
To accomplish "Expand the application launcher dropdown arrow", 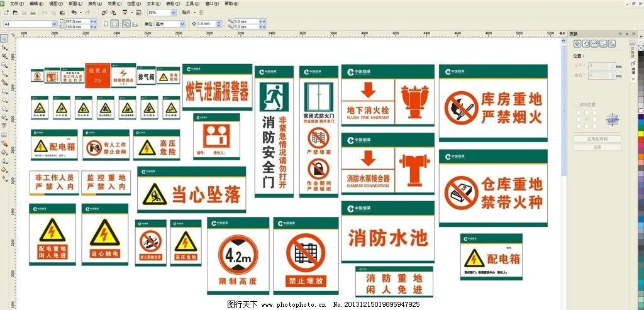I will 131,13.
